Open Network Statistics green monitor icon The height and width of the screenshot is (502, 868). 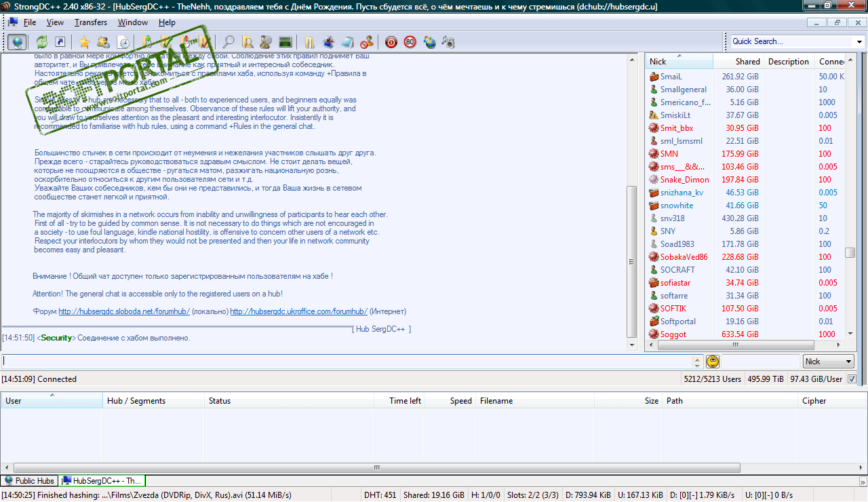click(285, 42)
